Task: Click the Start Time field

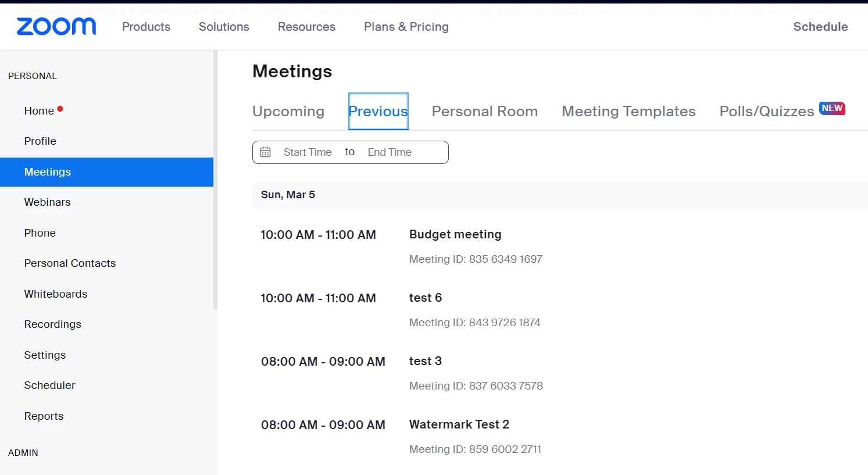Action: [308, 152]
